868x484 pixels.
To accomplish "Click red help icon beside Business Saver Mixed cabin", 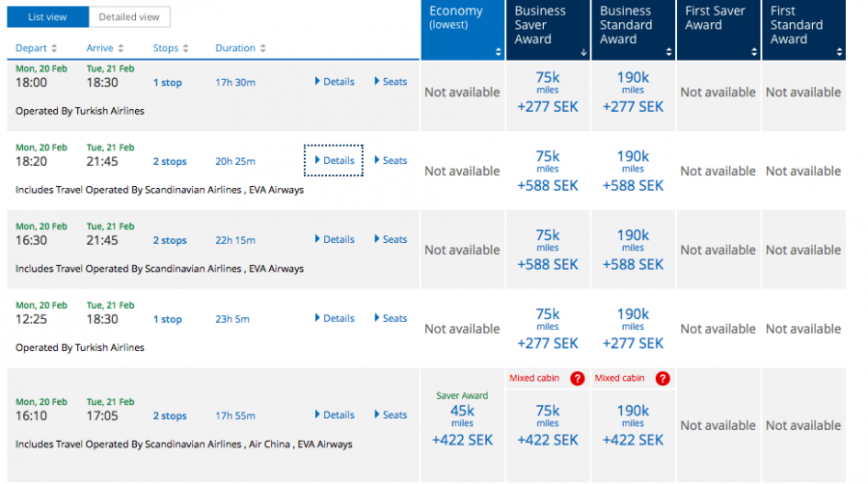I will coord(577,379).
